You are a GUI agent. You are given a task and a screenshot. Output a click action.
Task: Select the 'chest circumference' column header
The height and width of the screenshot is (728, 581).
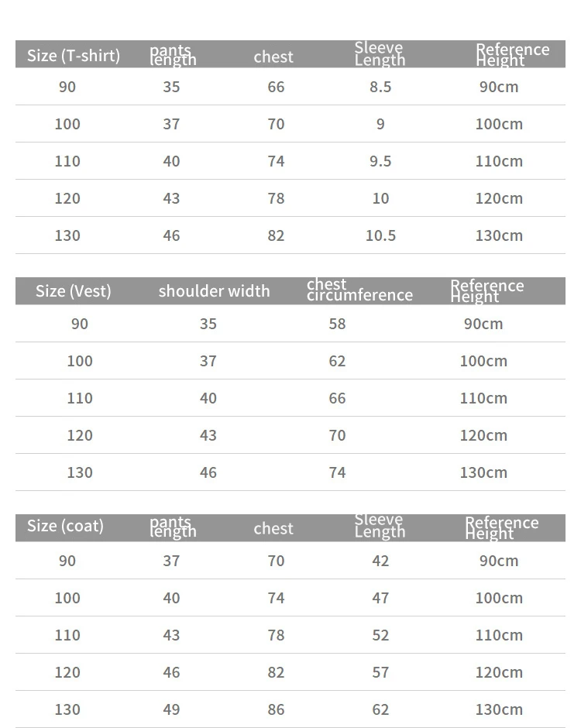point(359,290)
